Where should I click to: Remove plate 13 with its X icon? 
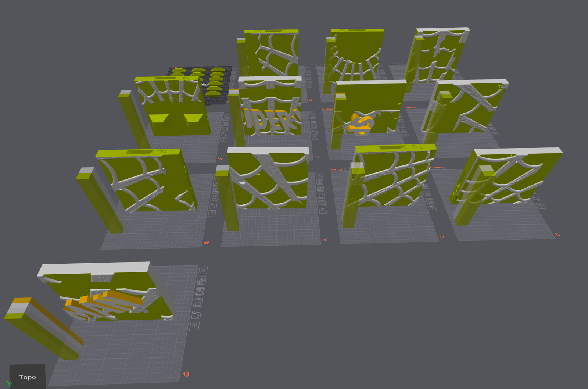click(203, 270)
